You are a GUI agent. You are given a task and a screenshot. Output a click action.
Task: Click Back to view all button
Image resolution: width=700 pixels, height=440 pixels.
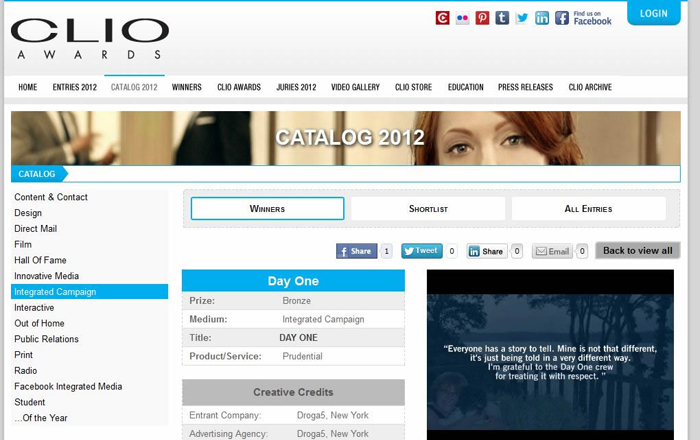click(x=638, y=250)
